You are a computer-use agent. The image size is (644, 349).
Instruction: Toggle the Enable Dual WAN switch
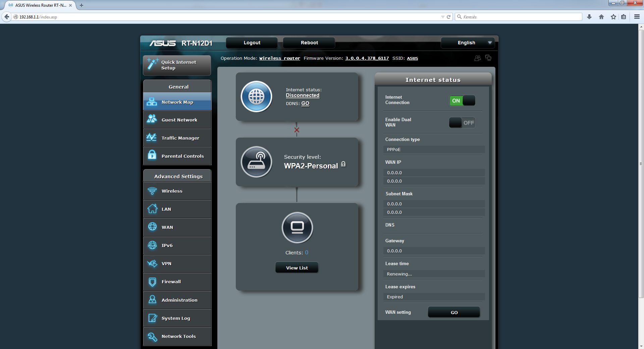coord(462,123)
